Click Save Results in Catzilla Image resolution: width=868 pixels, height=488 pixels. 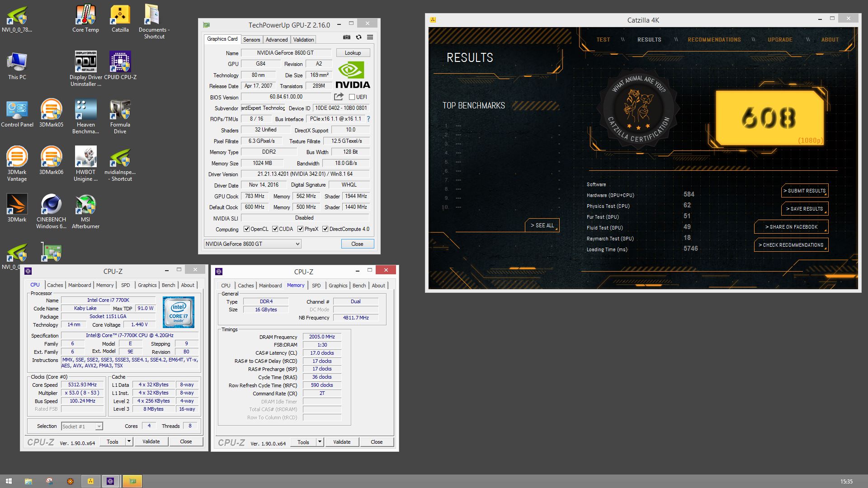(805, 209)
